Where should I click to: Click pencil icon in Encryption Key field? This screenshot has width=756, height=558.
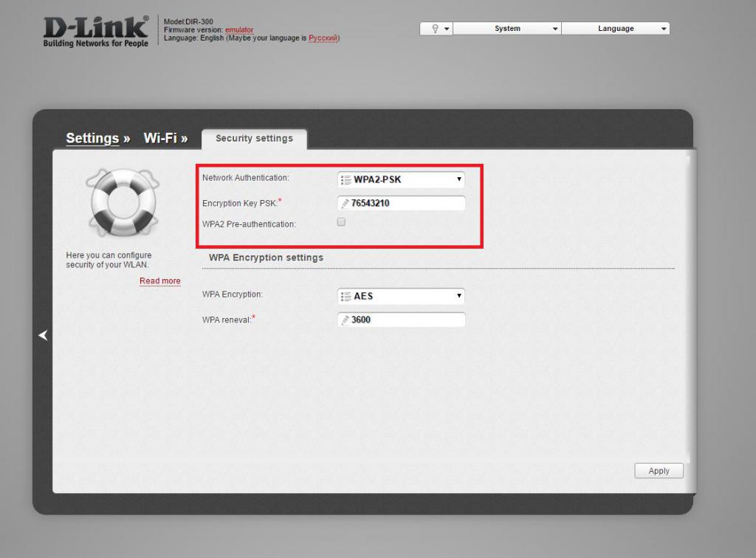click(345, 204)
